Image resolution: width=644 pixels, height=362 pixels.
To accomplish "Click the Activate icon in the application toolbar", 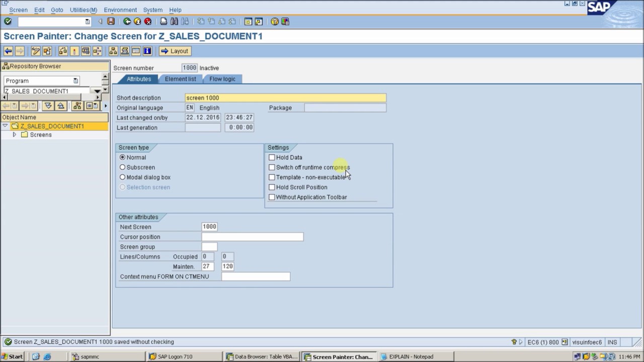I will (x=74, y=51).
